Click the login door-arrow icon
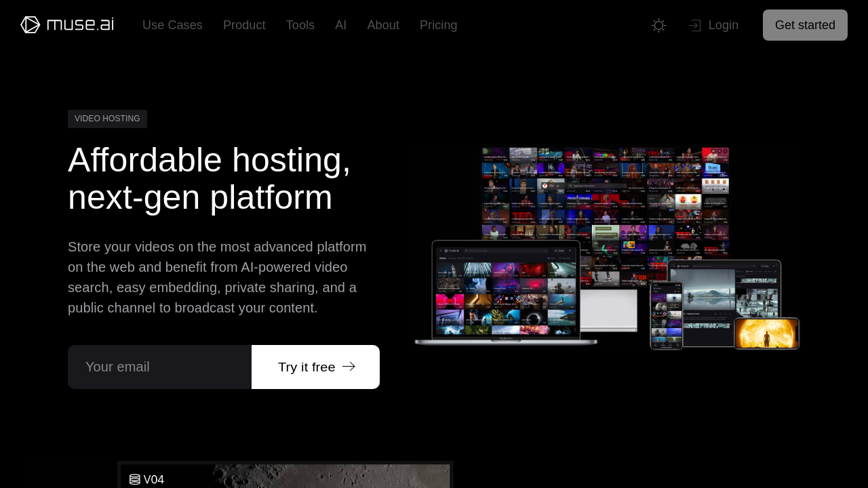Screen dimensions: 868x488 [x=694, y=26]
